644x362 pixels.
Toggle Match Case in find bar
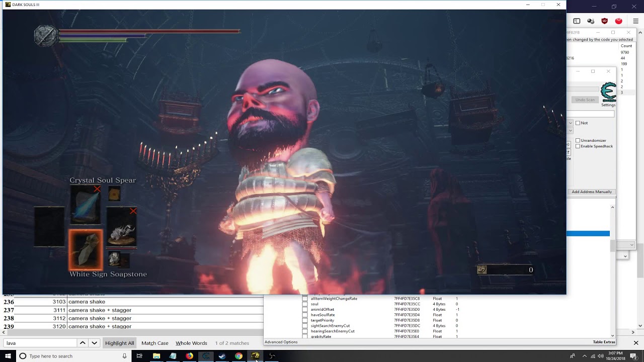[x=155, y=343]
